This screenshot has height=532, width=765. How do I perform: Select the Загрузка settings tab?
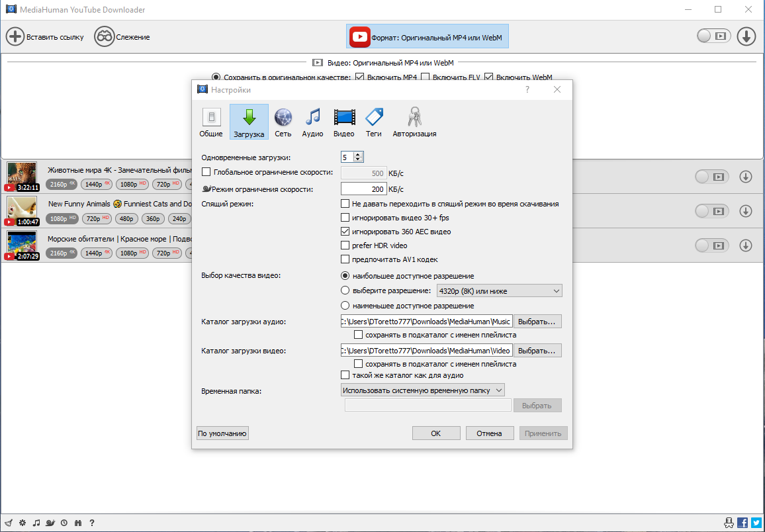click(x=249, y=122)
